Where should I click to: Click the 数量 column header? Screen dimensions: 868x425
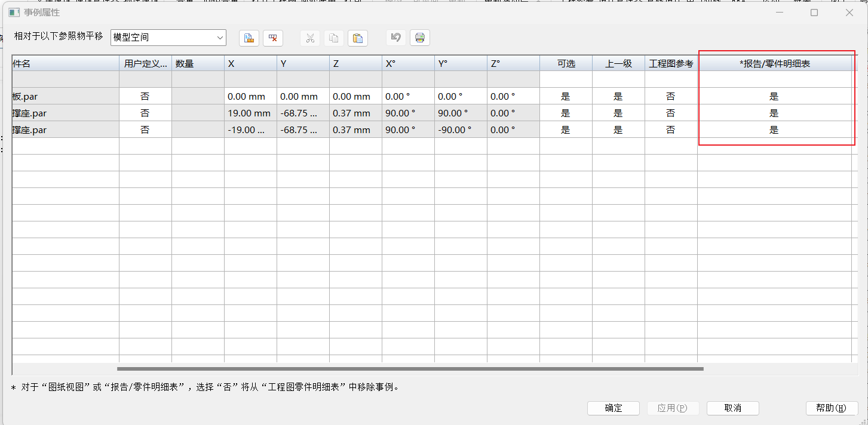197,63
